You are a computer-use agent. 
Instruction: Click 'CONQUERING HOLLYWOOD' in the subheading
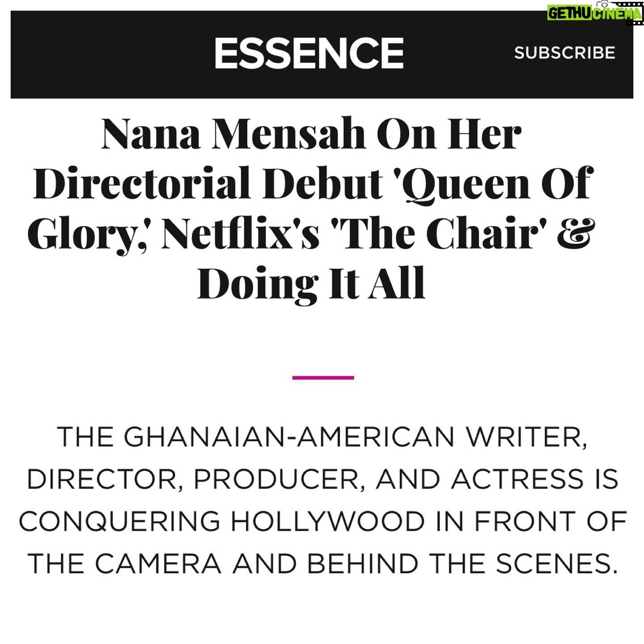pos(224,521)
